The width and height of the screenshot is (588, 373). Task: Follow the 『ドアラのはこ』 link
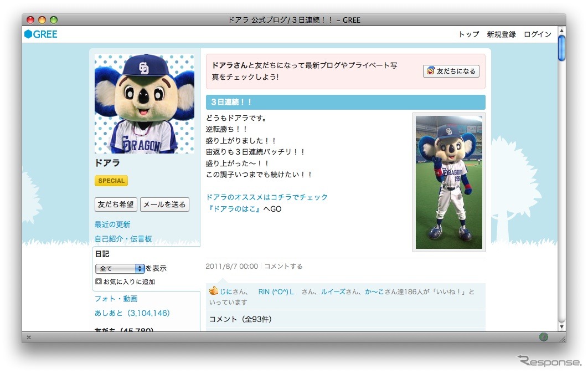pyautogui.click(x=233, y=209)
